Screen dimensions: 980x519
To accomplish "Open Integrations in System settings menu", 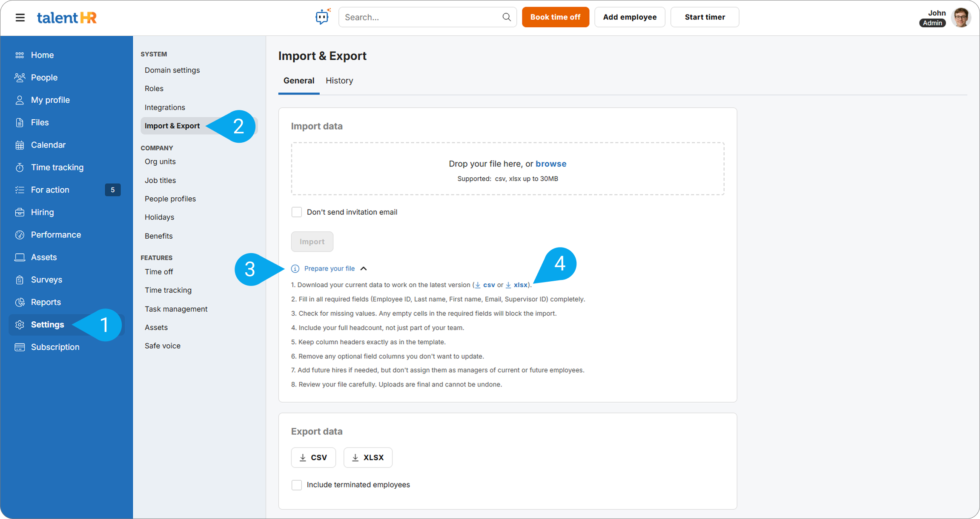I will pyautogui.click(x=165, y=107).
